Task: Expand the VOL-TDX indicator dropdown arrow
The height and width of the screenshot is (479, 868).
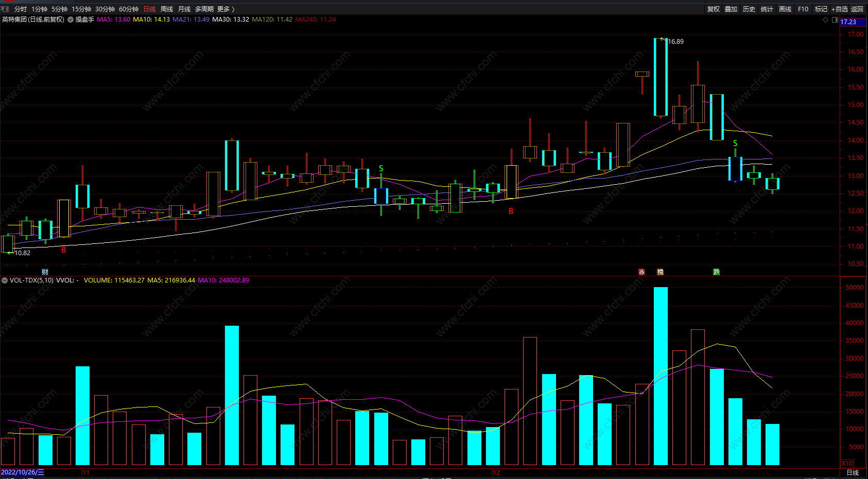Action: pos(5,280)
